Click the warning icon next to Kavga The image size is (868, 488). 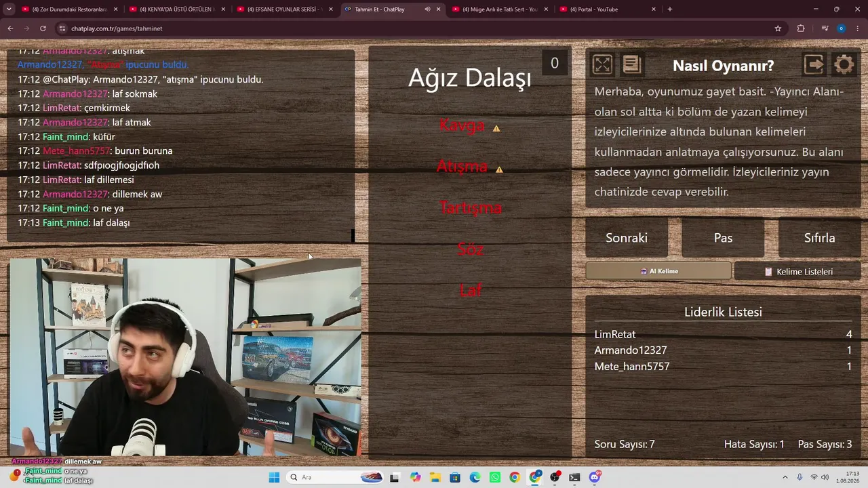tap(496, 128)
